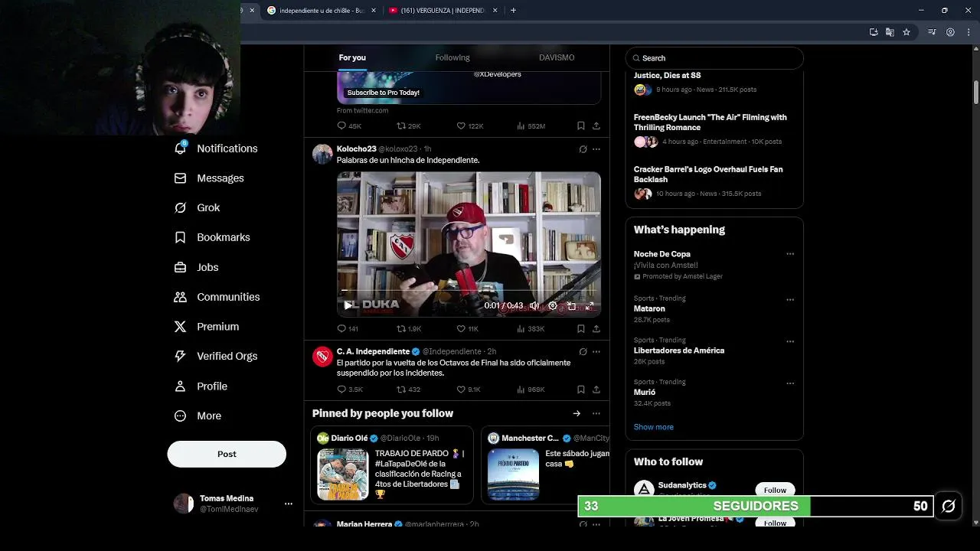This screenshot has width=980, height=551.
Task: Click Subscribe to Pro Today
Action: (x=384, y=93)
